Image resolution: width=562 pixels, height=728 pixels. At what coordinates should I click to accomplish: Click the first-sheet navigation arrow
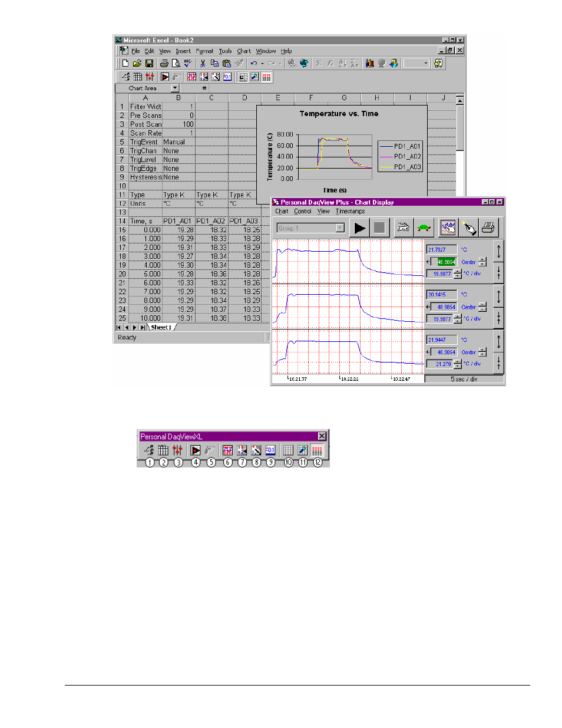(119, 327)
